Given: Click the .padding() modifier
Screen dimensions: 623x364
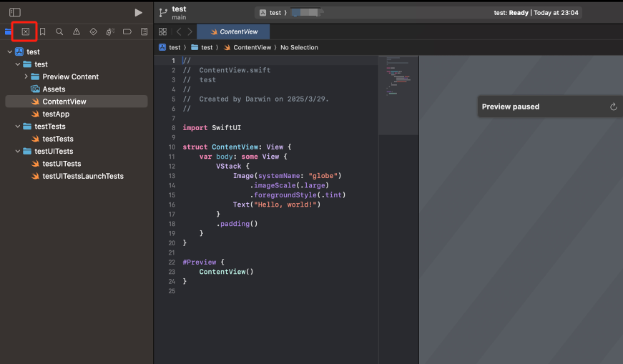Looking at the screenshot, I should pyautogui.click(x=237, y=224).
